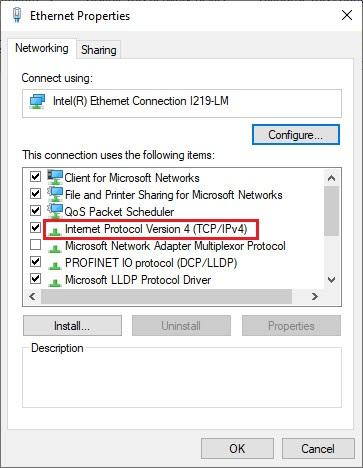Click the list's scroll down arrow
Screen dimensions: 363x468
click(x=331, y=280)
